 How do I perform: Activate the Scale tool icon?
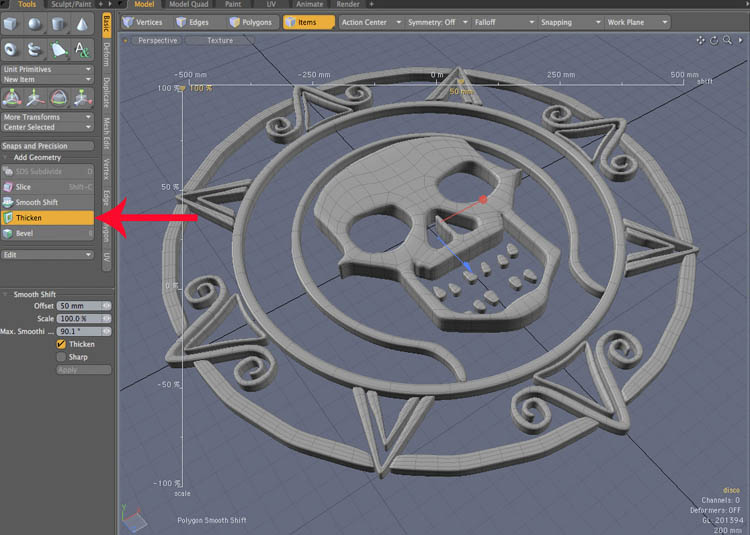click(x=82, y=98)
